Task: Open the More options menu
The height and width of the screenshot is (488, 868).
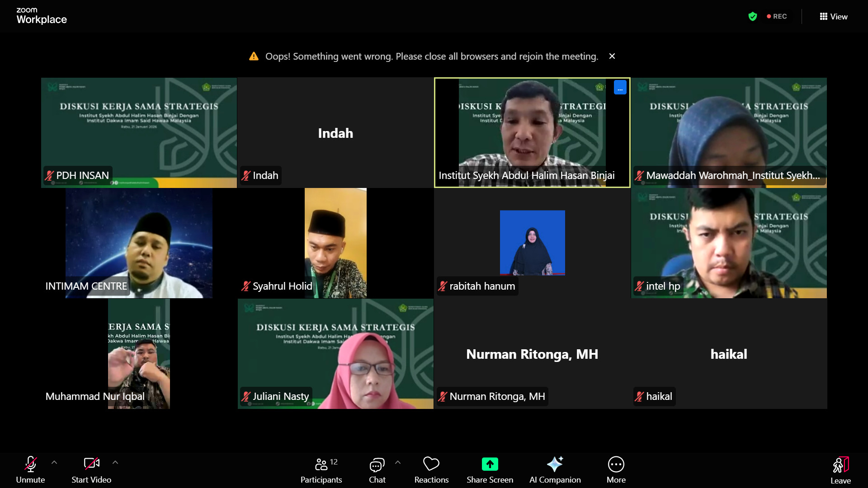Action: tap(616, 469)
